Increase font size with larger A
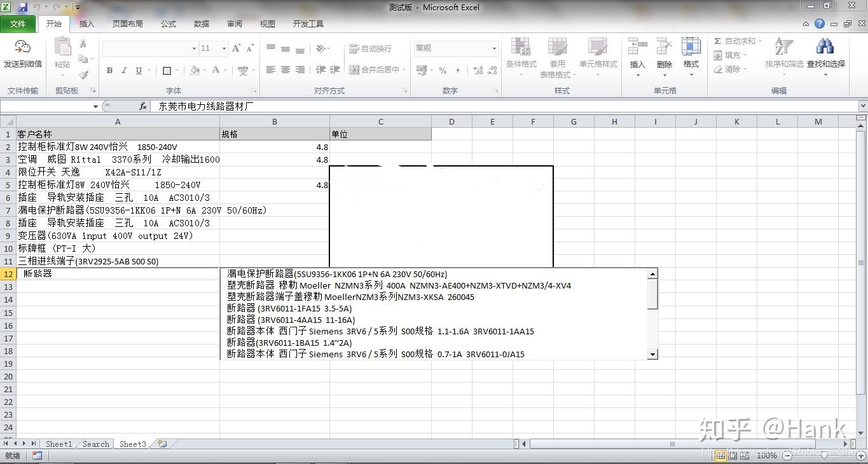 tap(237, 48)
